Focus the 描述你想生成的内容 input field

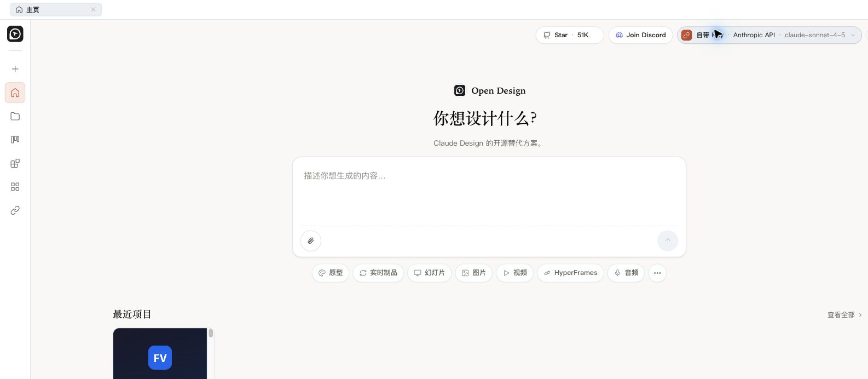click(x=489, y=192)
